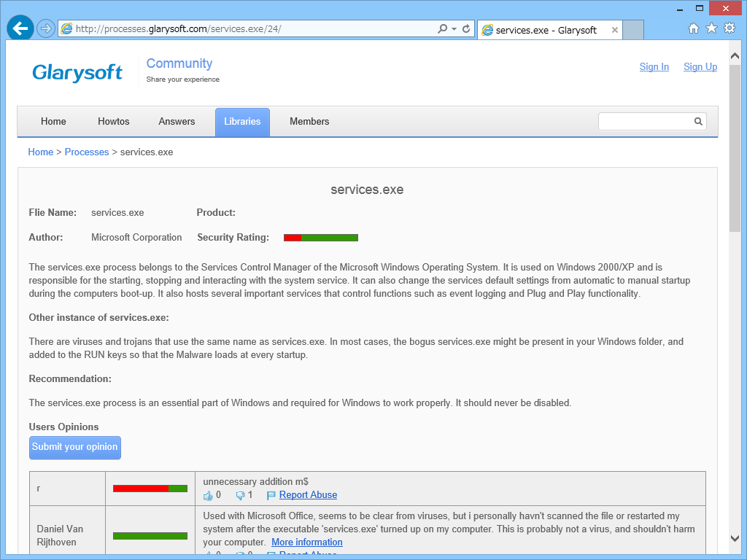
Task: Go to the Members nav tab
Action: tap(309, 122)
